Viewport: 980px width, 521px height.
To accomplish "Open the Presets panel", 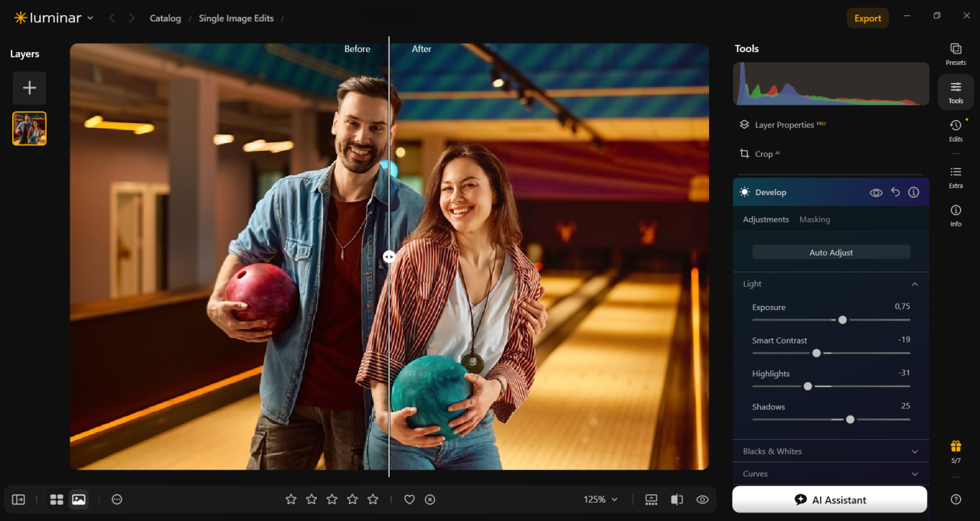I will pos(955,54).
